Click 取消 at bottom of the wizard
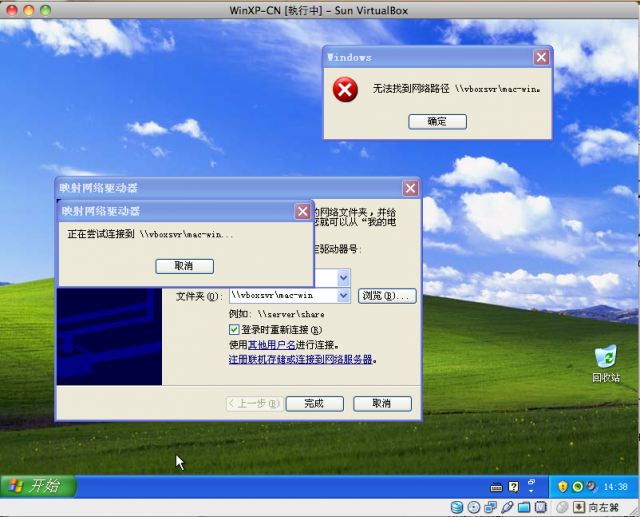Screen dimensions: 640x517 coord(382,404)
